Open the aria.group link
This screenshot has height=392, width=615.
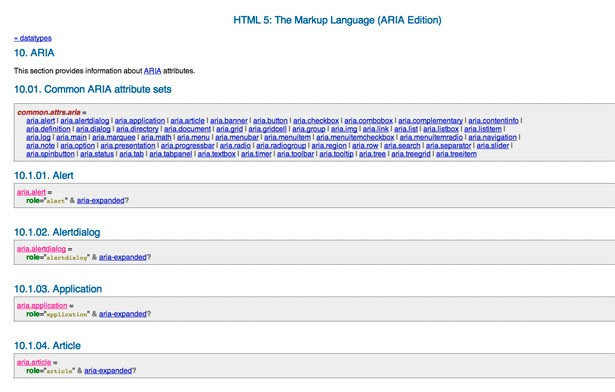[x=309, y=129]
